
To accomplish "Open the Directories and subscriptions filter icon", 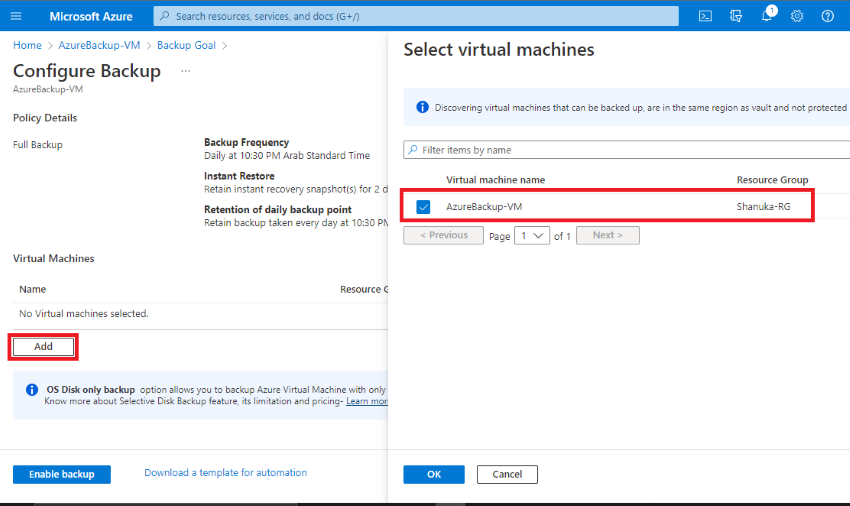I will [736, 16].
